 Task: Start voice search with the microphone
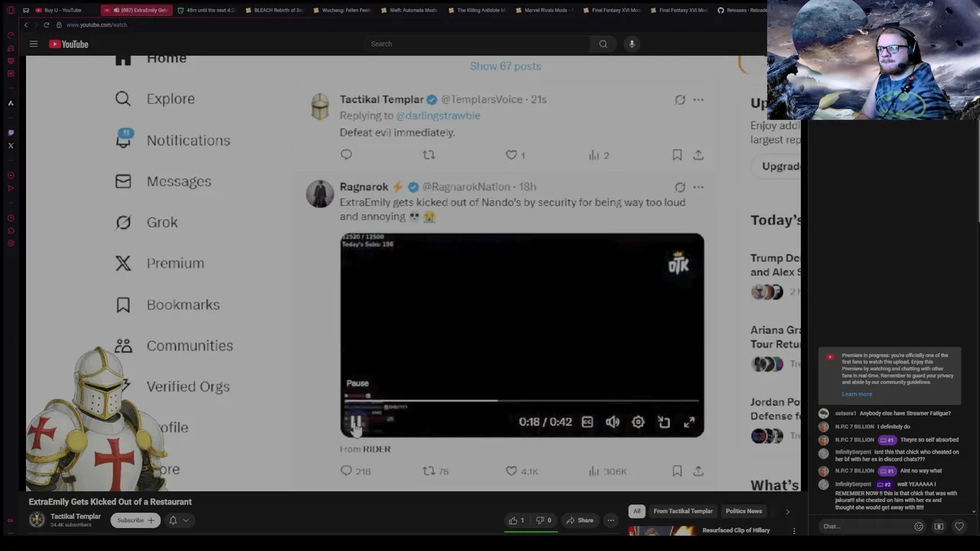pos(632,44)
